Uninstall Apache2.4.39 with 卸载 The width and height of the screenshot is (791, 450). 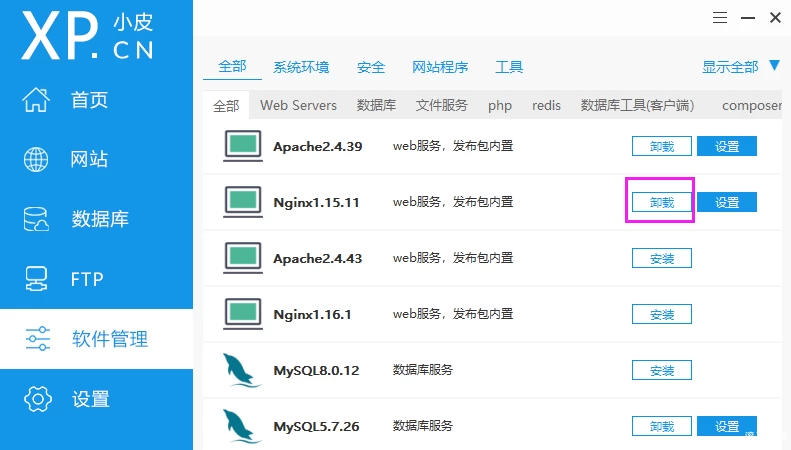pos(662,146)
